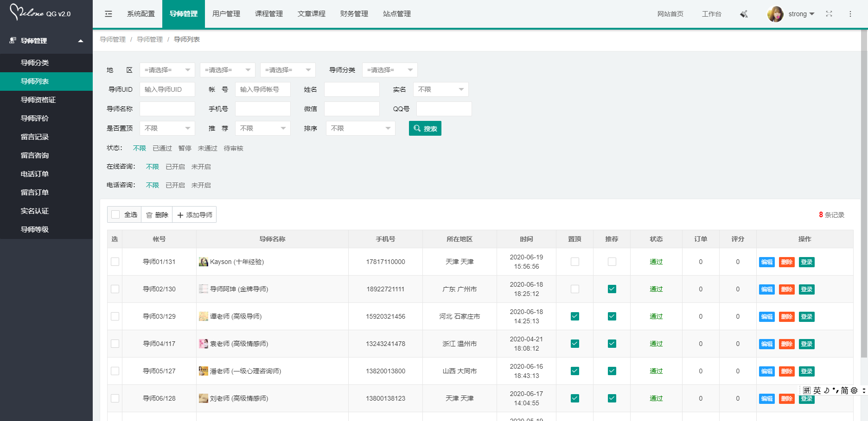Click the 搜索 search button
Screen dimensions: 868x421
point(425,128)
